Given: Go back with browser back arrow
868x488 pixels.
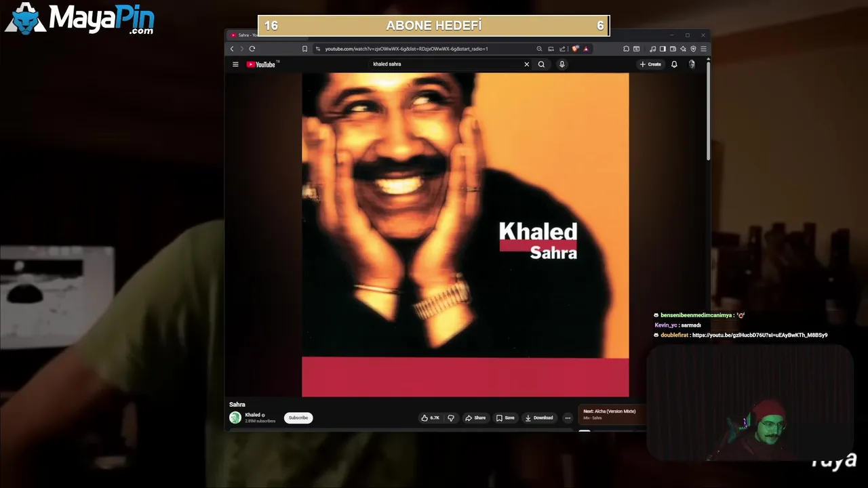Looking at the screenshot, I should [x=232, y=49].
